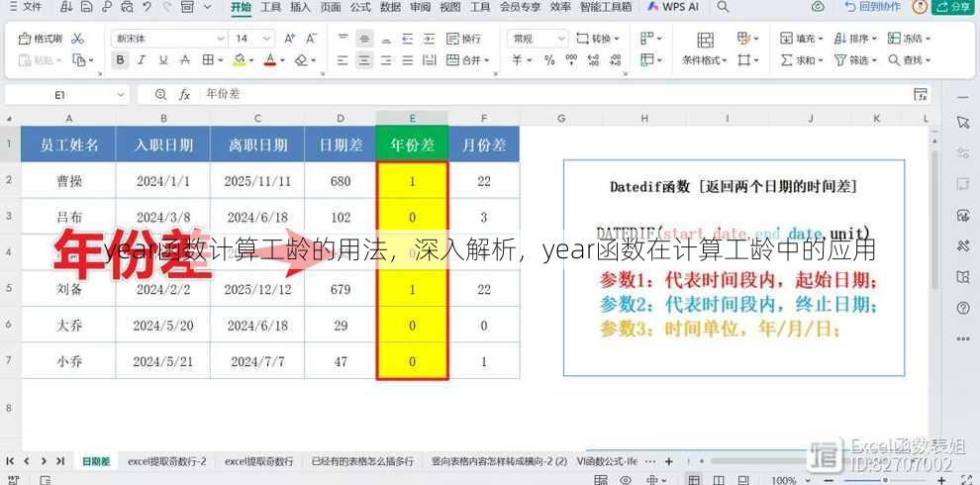This screenshot has width=980, height=485.
Task: Click the insert function fx icon
Action: tap(184, 94)
